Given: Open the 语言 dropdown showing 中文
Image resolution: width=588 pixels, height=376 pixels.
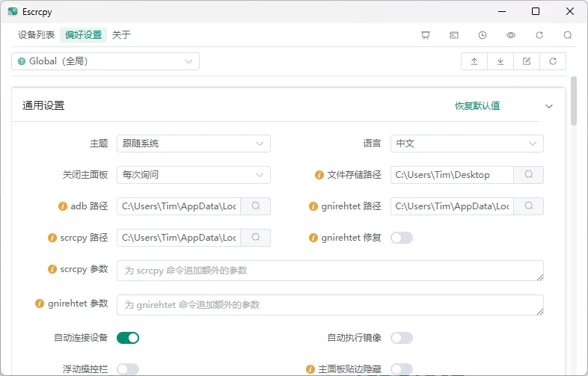Looking at the screenshot, I should [x=467, y=144].
